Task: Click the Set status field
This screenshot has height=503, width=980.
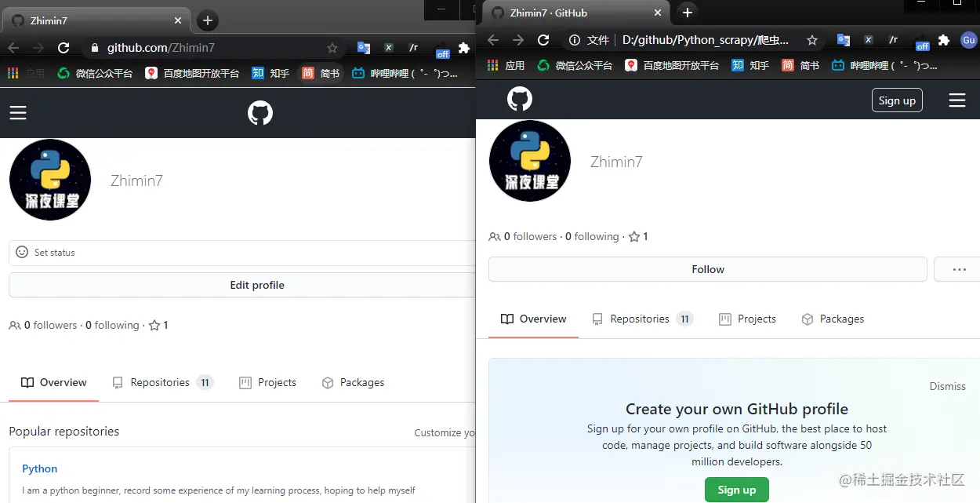Action: pyautogui.click(x=242, y=253)
